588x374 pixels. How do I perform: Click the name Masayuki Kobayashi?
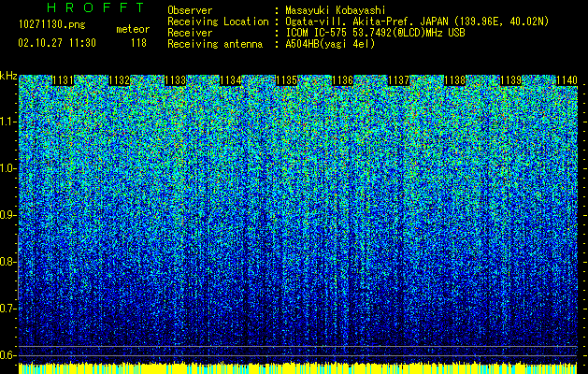pyautogui.click(x=336, y=10)
